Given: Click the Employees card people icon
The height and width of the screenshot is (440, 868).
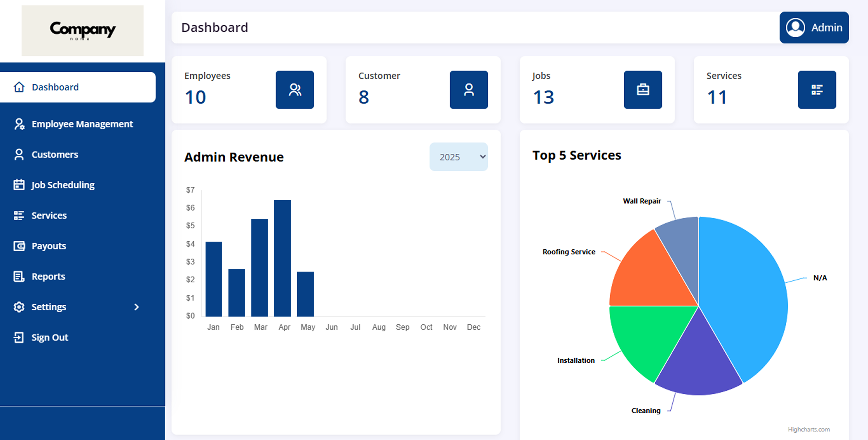Looking at the screenshot, I should [x=295, y=90].
